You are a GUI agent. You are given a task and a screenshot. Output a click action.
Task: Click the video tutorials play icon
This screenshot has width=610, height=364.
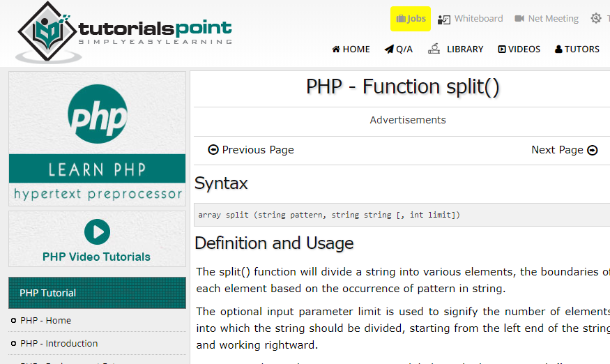(98, 232)
